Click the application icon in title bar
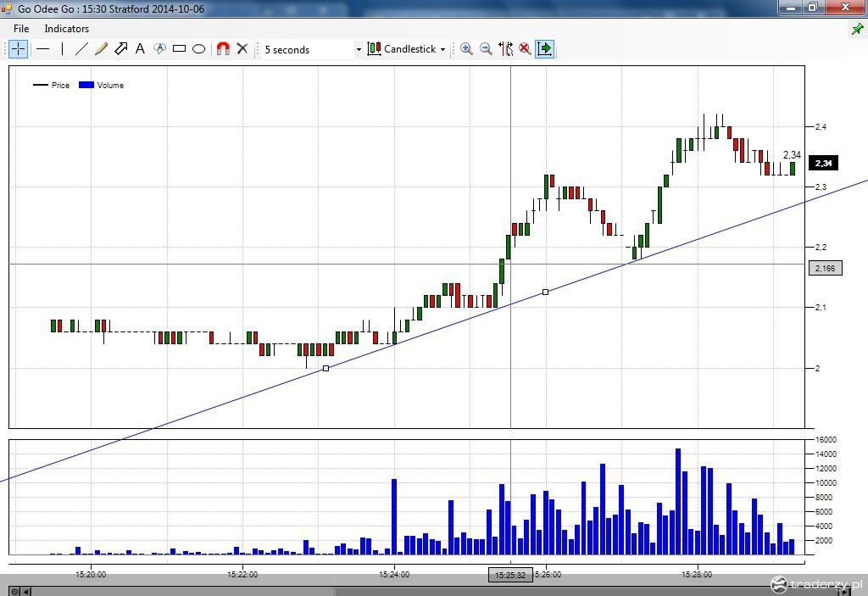 (x=7, y=8)
